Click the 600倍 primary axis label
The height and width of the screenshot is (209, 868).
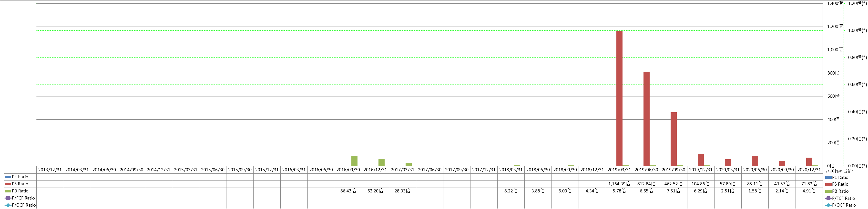(833, 96)
